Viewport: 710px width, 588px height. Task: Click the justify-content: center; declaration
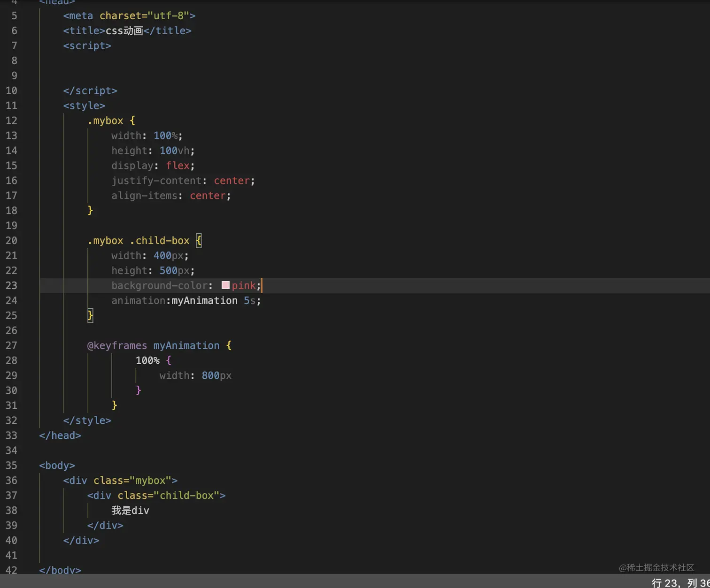(183, 181)
